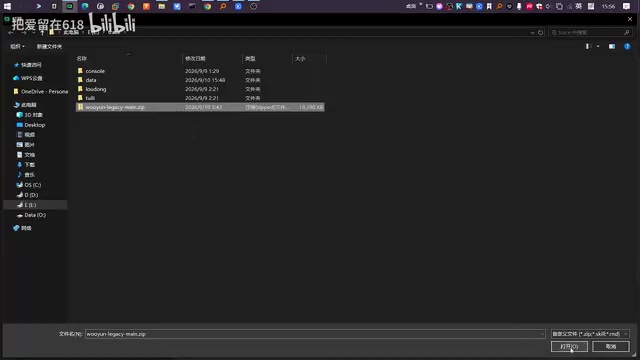Open Desktop in the sidebar
The height and width of the screenshot is (360, 640).
tap(34, 125)
